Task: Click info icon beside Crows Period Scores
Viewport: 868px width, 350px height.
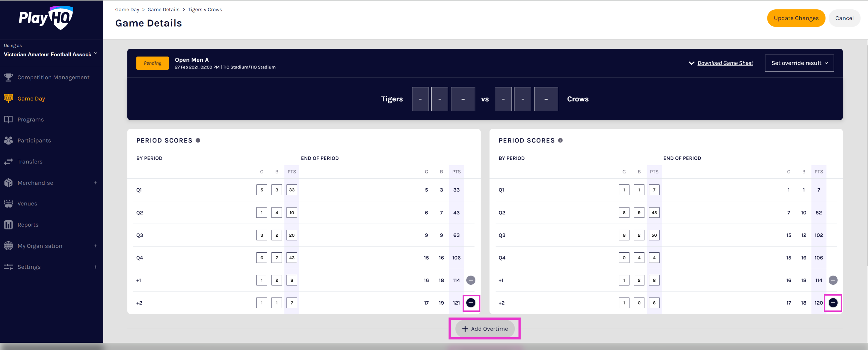Action: (560, 140)
